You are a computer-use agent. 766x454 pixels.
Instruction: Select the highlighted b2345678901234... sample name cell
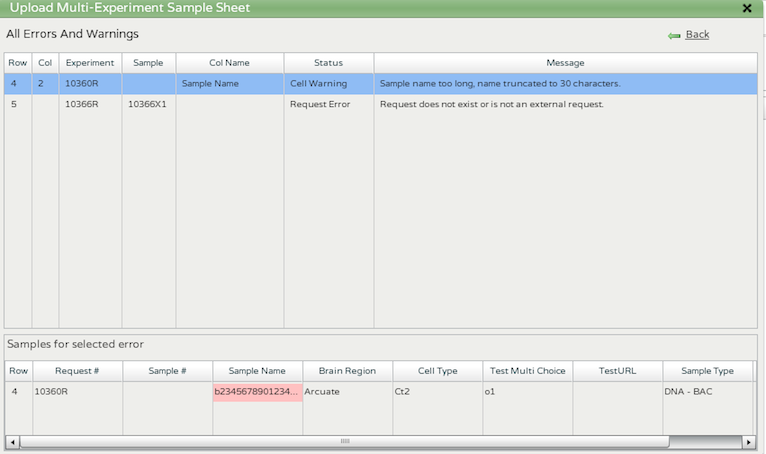coord(257,392)
